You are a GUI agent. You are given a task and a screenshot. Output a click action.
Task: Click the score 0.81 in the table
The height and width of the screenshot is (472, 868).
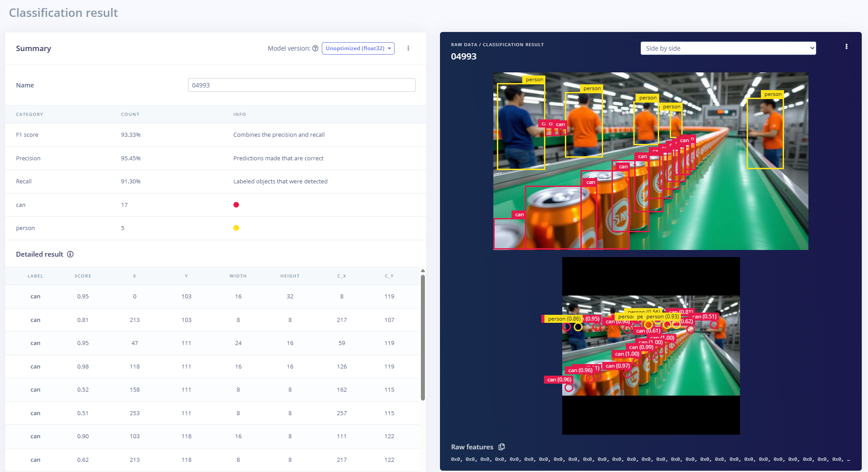coord(83,320)
